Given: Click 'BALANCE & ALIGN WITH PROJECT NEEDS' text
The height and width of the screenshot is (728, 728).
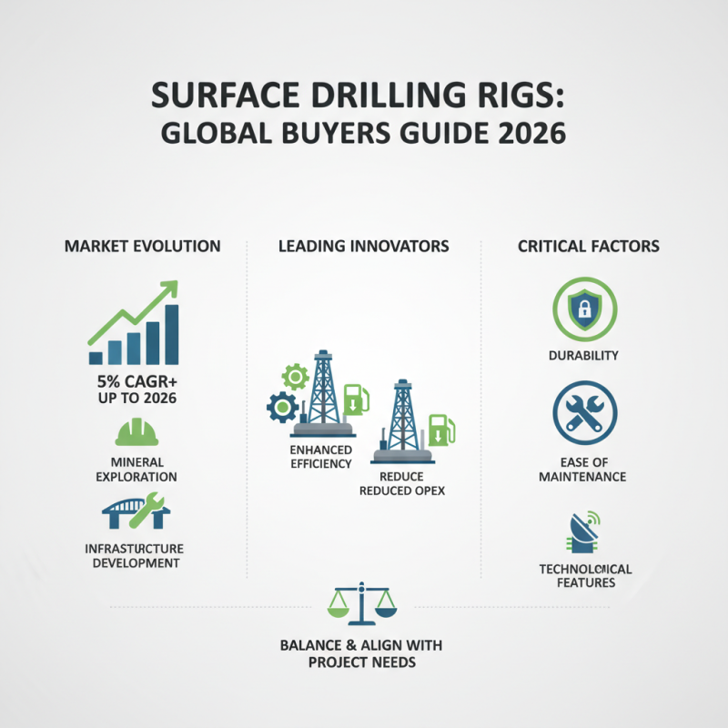Looking at the screenshot, I should click(x=361, y=653).
